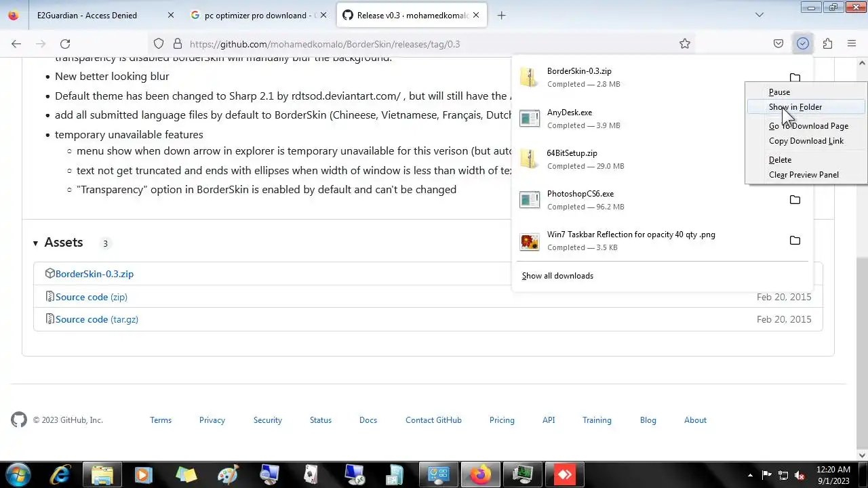Show PhotoshopCS6.exe in folder icon
The image size is (868, 488).
(x=795, y=200)
